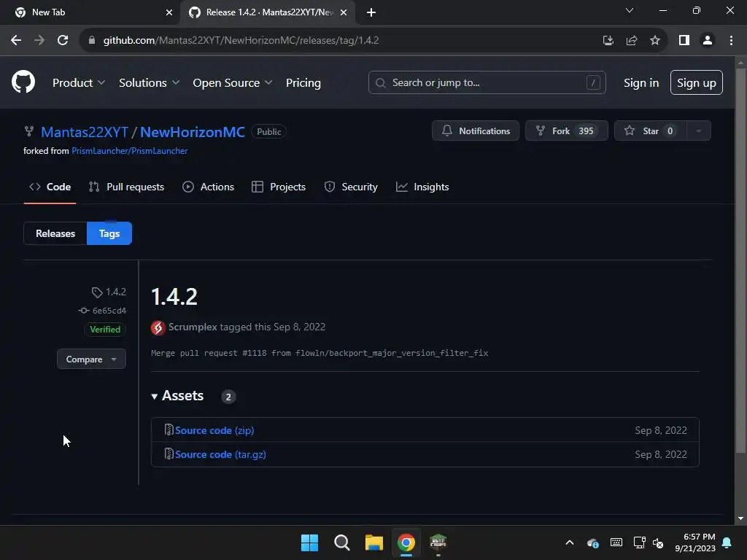Image resolution: width=747 pixels, height=560 pixels.
Task: Click the muted volume tray icon
Action: pos(658,542)
